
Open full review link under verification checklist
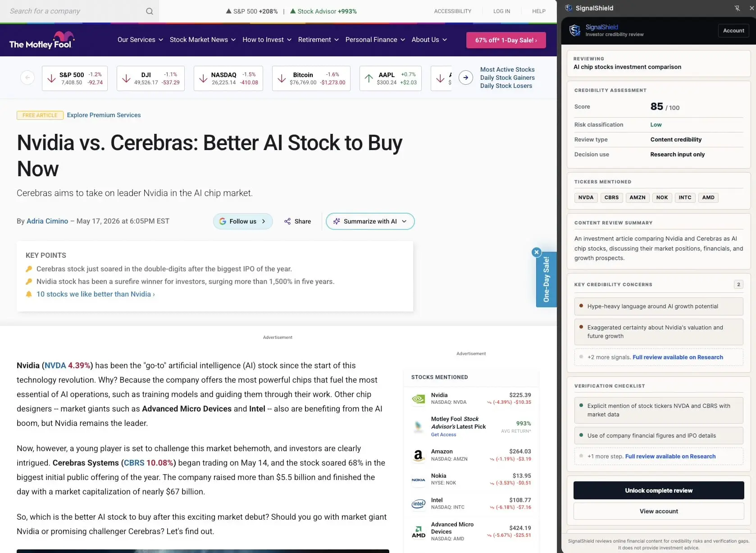tap(670, 457)
